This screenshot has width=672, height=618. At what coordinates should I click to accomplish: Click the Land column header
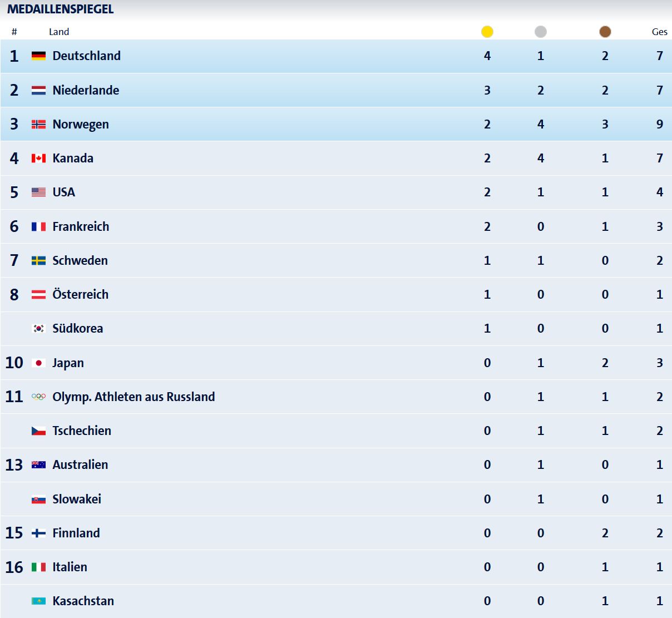(59, 32)
